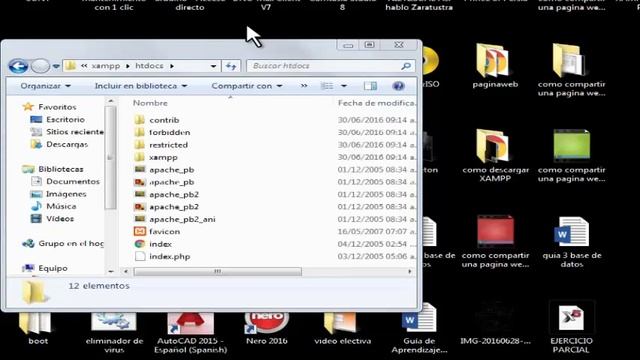Open Incluir en biblioteca menu
Image resolution: width=640 pixels, height=360 pixels.
click(x=141, y=86)
